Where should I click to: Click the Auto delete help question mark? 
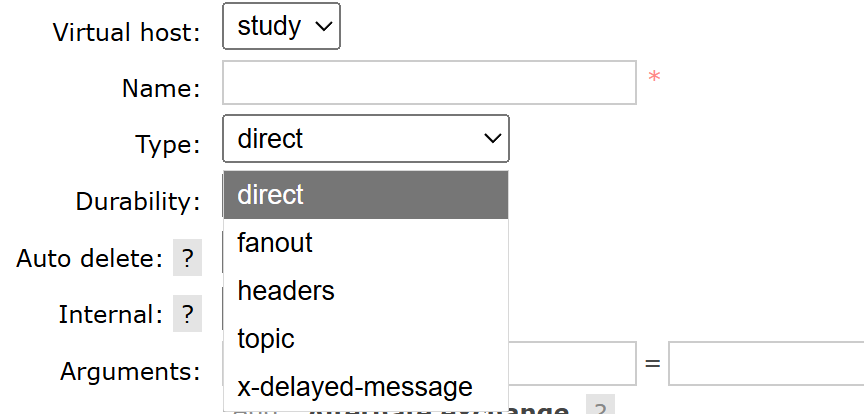click(187, 257)
